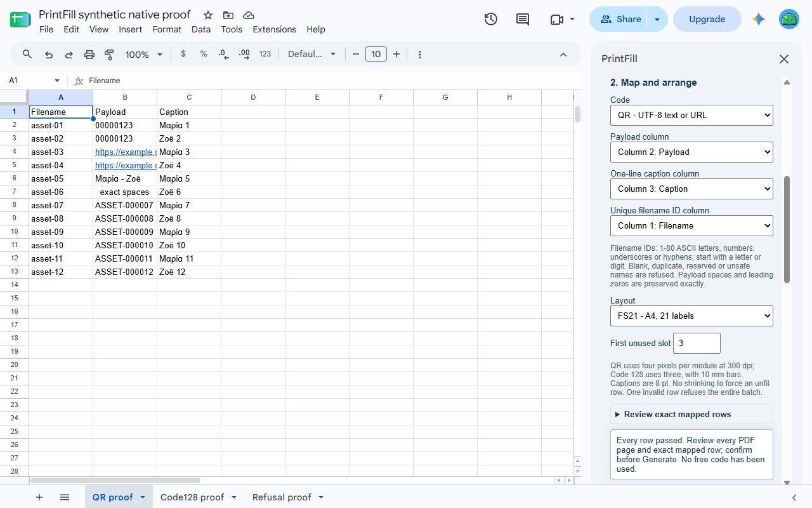Click the First unused slot input field

(697, 343)
